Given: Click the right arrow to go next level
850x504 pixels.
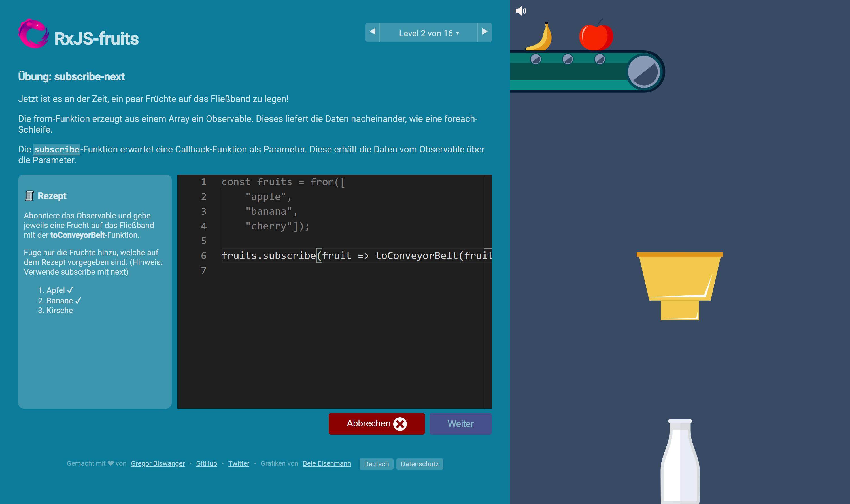Looking at the screenshot, I should click(484, 32).
